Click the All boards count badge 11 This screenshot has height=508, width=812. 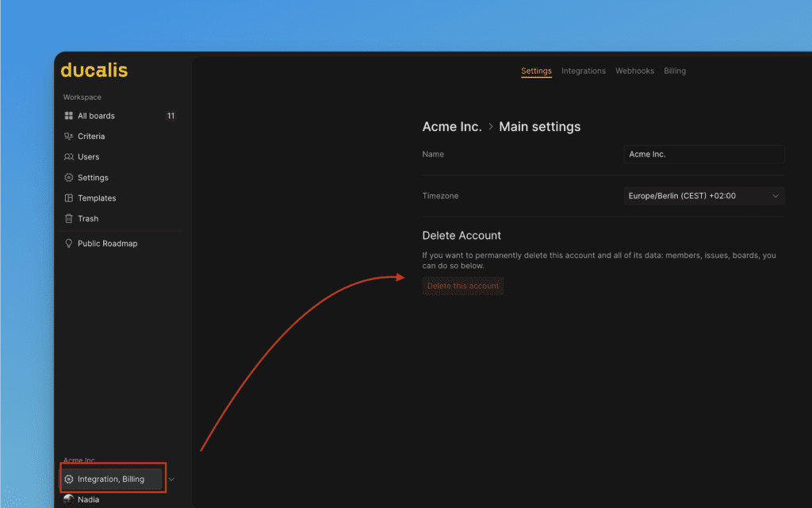tap(170, 116)
